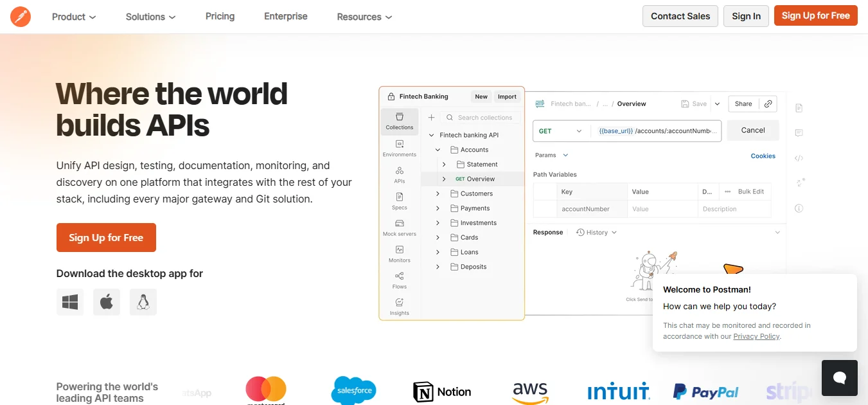The width and height of the screenshot is (868, 405).
Task: Click the Sign In button
Action: [x=746, y=16]
